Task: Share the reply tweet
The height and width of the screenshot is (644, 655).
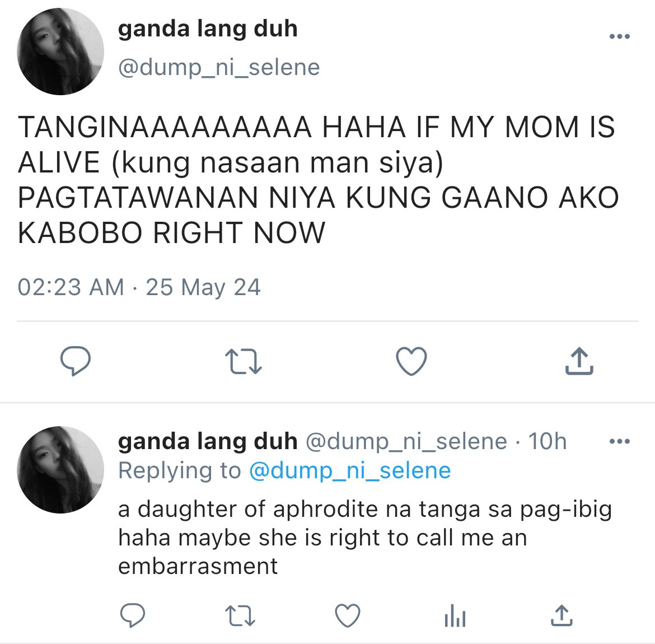Action: 562,615
